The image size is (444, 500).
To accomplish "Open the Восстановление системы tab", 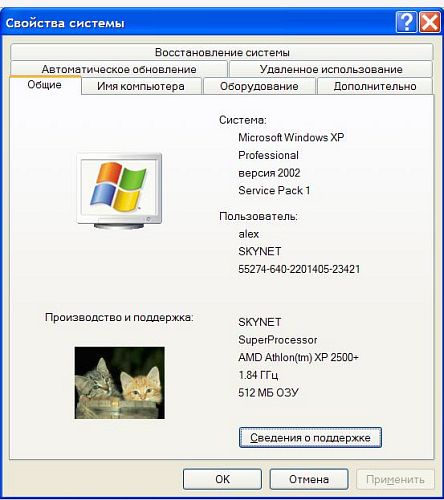I will click(x=222, y=52).
